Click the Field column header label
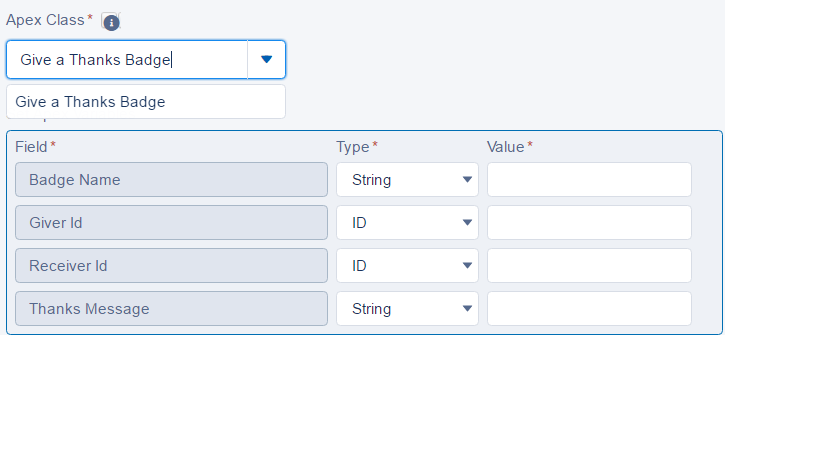Viewport: 819px width, 460px height. coord(31,147)
